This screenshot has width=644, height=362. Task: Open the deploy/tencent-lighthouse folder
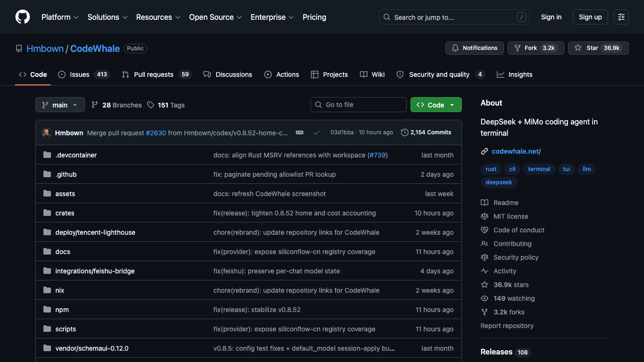coord(95,232)
